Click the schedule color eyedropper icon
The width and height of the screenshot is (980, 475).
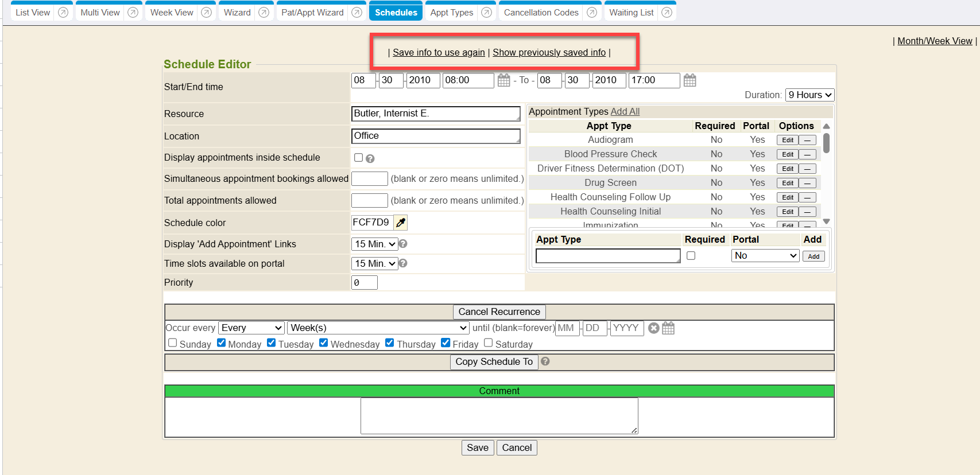[401, 223]
